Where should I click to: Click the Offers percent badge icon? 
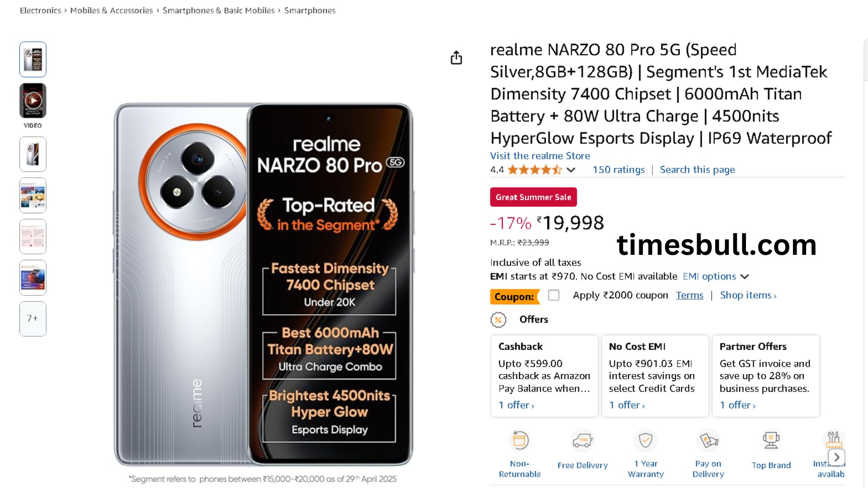click(x=499, y=320)
